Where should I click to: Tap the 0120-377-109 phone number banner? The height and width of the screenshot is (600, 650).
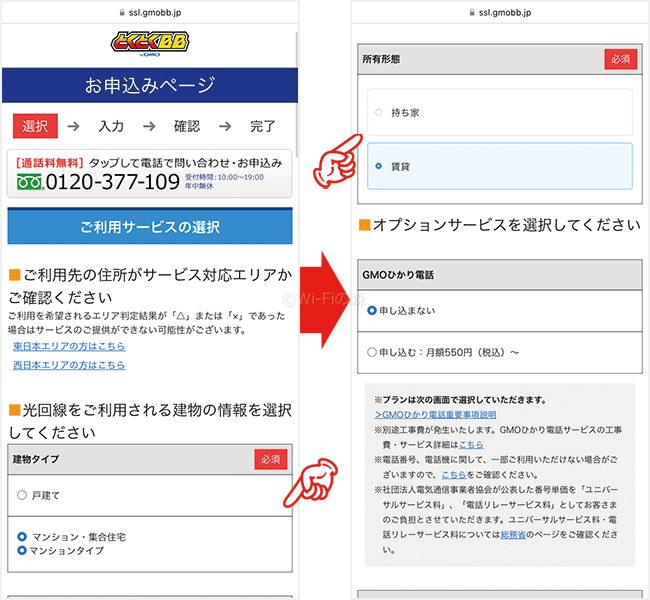pos(150,174)
